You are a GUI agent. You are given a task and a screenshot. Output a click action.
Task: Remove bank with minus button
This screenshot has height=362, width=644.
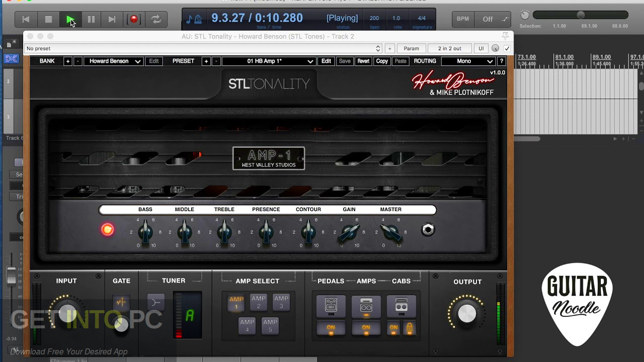coord(77,61)
